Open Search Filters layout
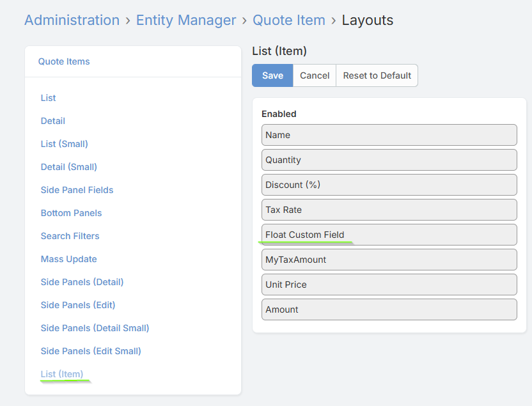 [x=70, y=236]
